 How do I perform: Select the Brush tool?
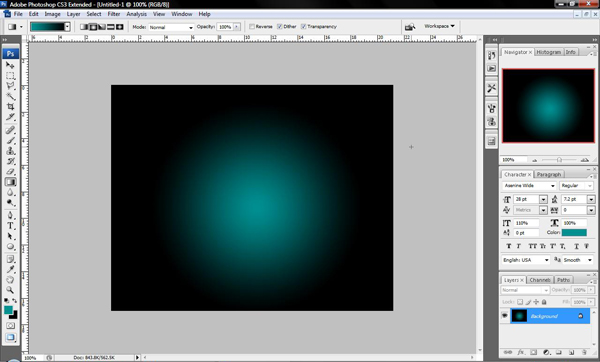click(x=10, y=140)
